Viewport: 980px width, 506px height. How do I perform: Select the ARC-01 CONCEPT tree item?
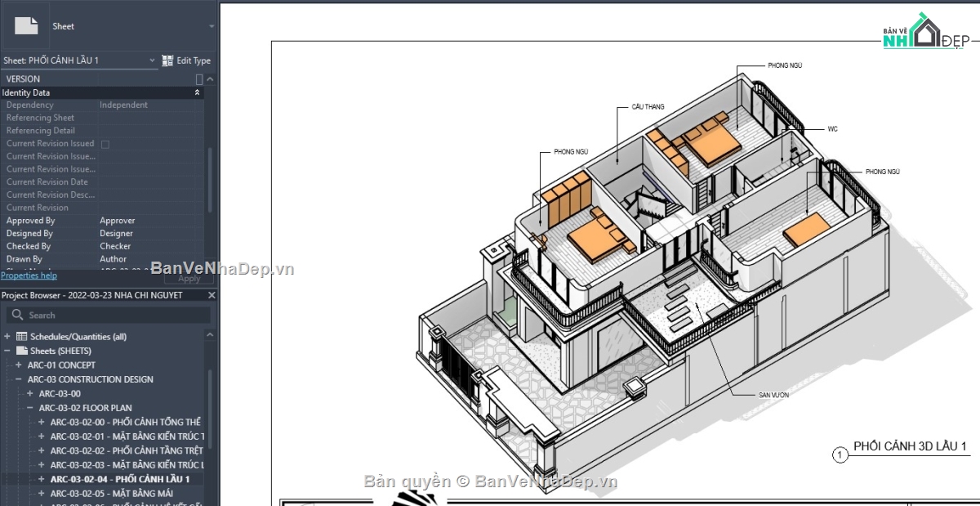61,365
